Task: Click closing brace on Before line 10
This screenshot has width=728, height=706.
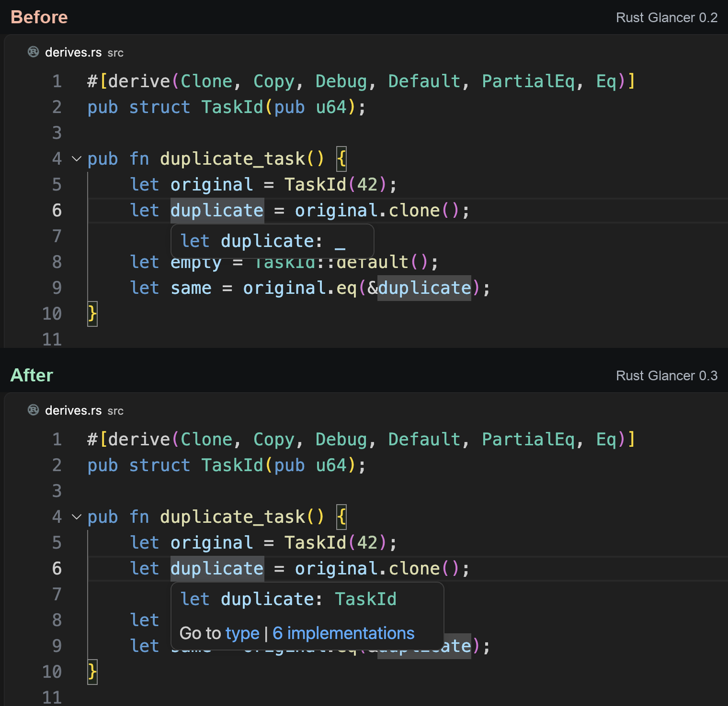Action: click(92, 314)
